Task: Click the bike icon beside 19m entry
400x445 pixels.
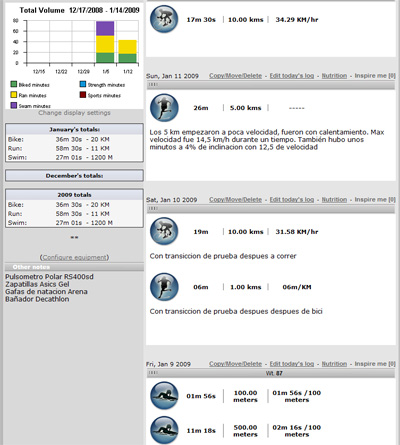Action: coord(164,231)
